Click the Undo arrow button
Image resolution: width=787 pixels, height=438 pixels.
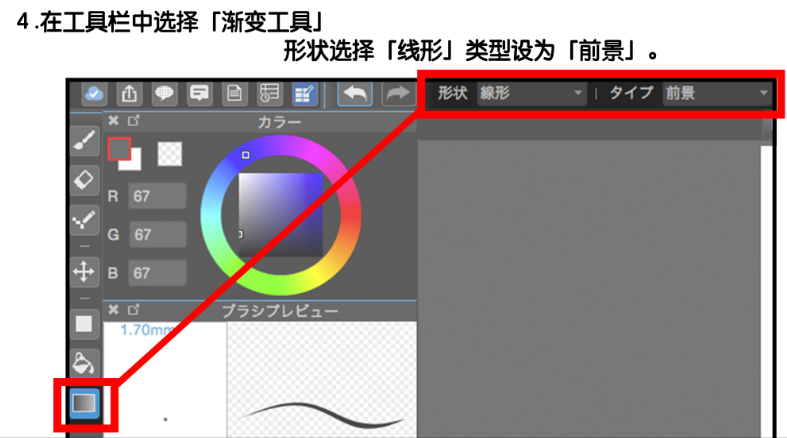tap(355, 93)
